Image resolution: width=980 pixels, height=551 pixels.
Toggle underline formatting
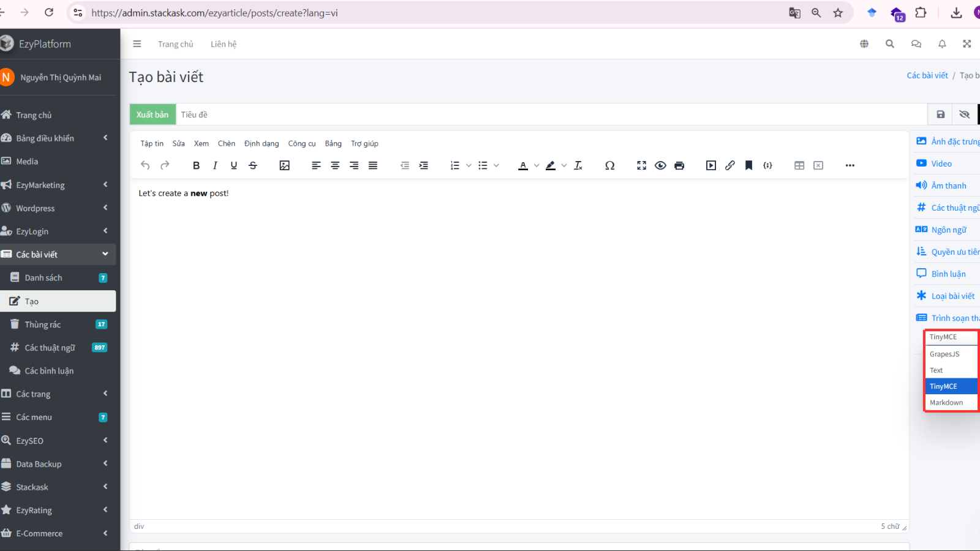234,165
